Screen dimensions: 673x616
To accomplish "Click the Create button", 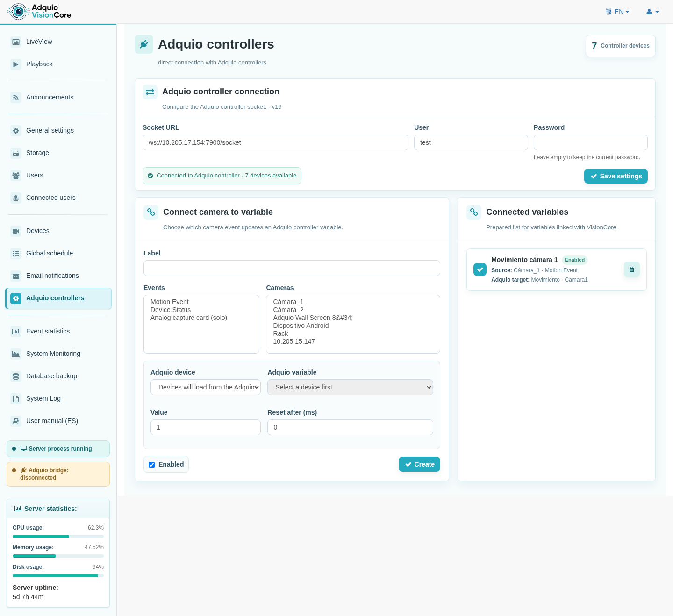I will pyautogui.click(x=419, y=464).
